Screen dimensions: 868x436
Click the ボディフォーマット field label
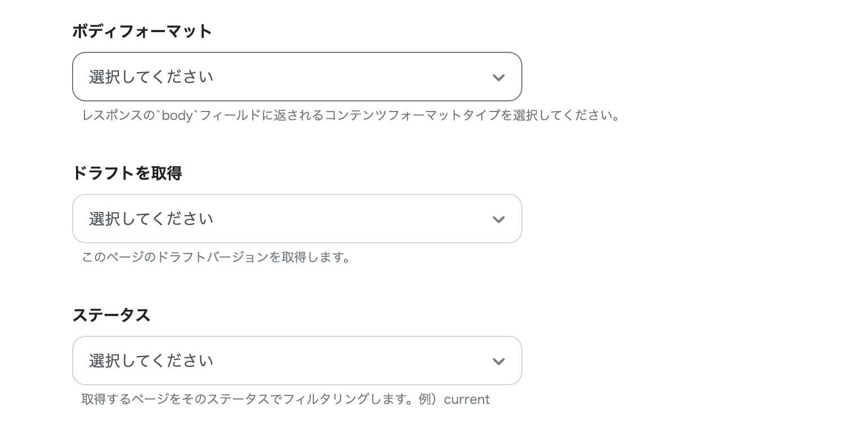pyautogui.click(x=142, y=32)
